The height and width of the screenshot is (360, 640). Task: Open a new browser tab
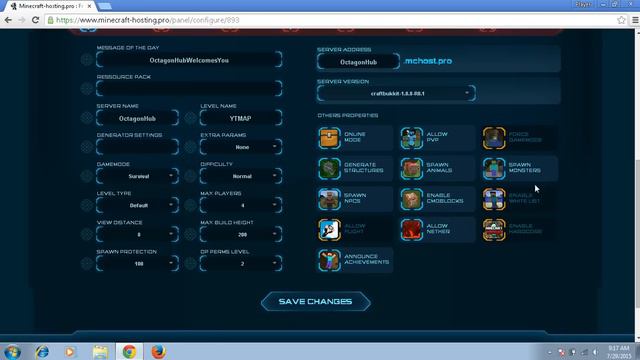tap(104, 6)
